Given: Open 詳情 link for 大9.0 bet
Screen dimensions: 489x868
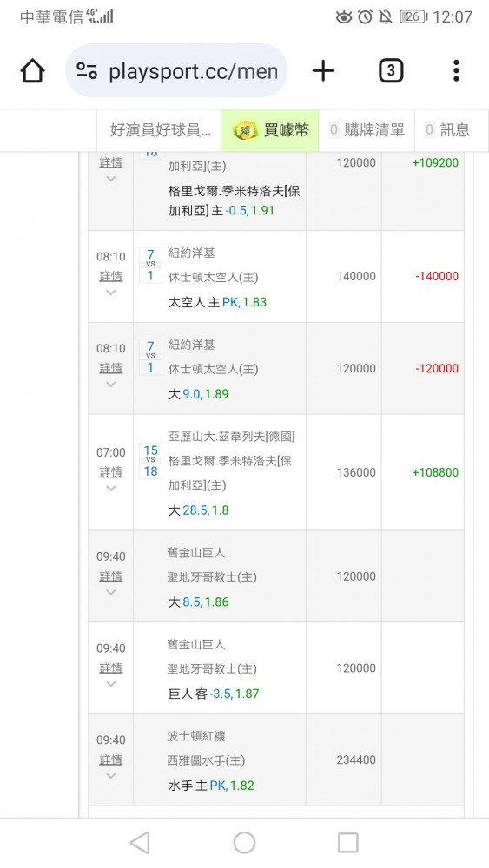Looking at the screenshot, I should (111, 367).
